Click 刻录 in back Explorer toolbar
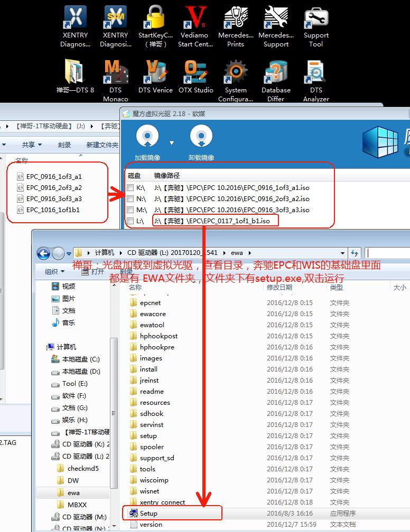The height and width of the screenshot is (532, 410). pyautogui.click(x=64, y=145)
